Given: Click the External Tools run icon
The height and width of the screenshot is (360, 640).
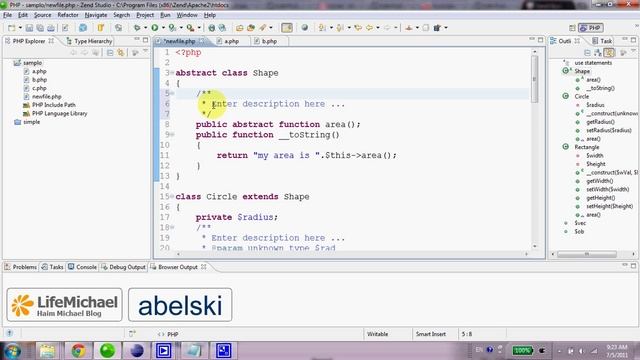Looking at the screenshot, I should [x=190, y=28].
